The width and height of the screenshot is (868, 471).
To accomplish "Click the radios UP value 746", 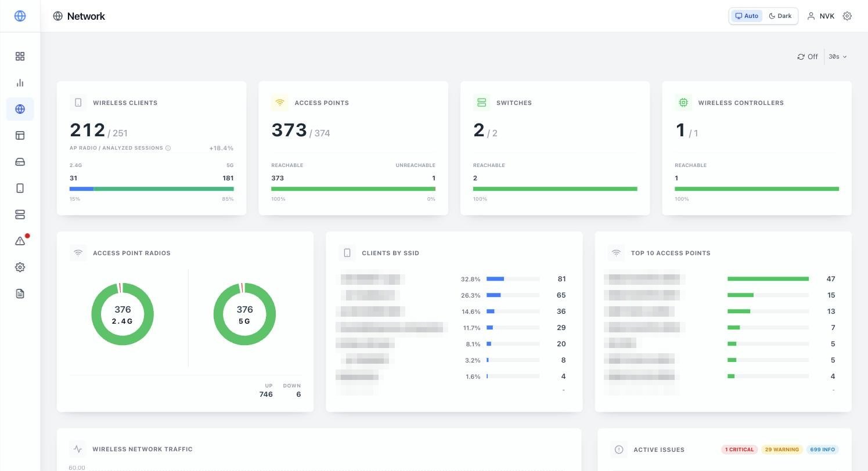I will click(x=266, y=394).
